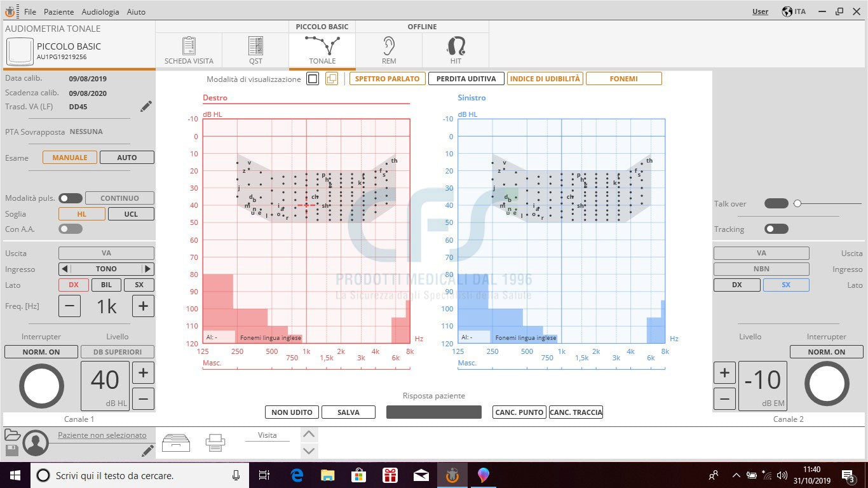Open the ITA language selector
The image size is (868, 488).
pos(794,11)
